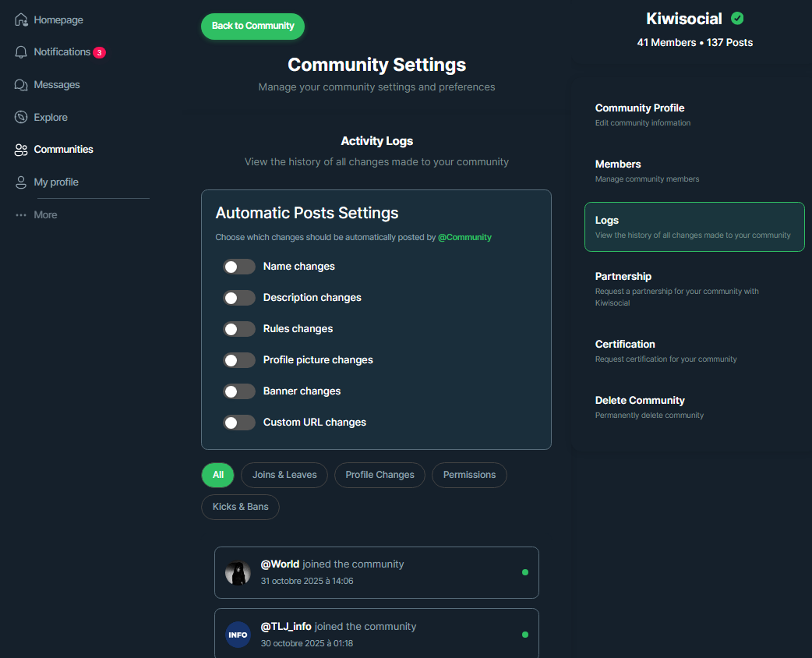View My profile via its sidebar icon
The width and height of the screenshot is (812, 658).
(x=20, y=182)
